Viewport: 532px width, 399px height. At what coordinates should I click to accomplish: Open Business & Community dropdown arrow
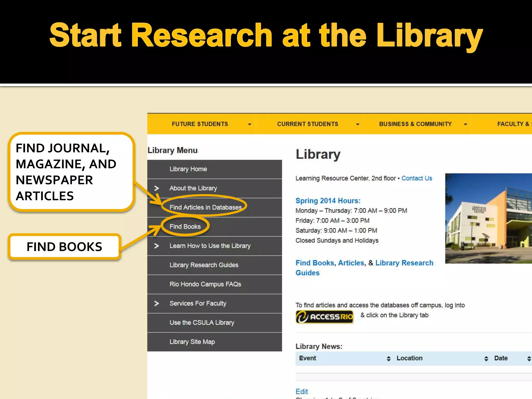tap(465, 124)
